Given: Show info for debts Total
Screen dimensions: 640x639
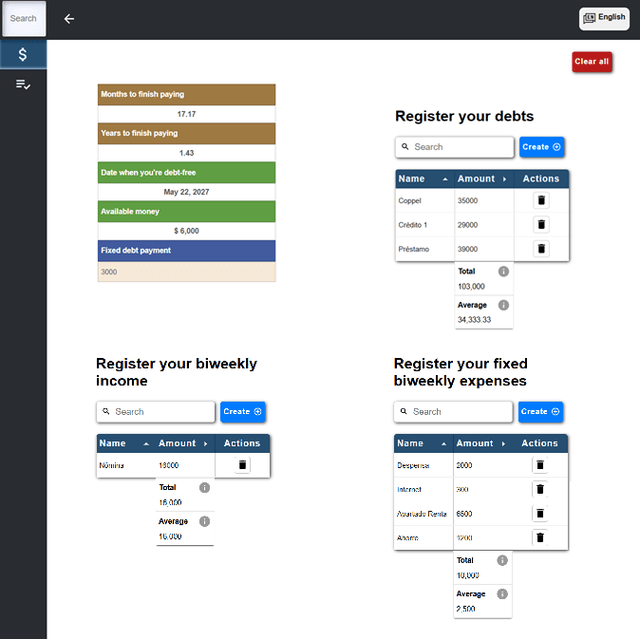Looking at the screenshot, I should click(503, 271).
